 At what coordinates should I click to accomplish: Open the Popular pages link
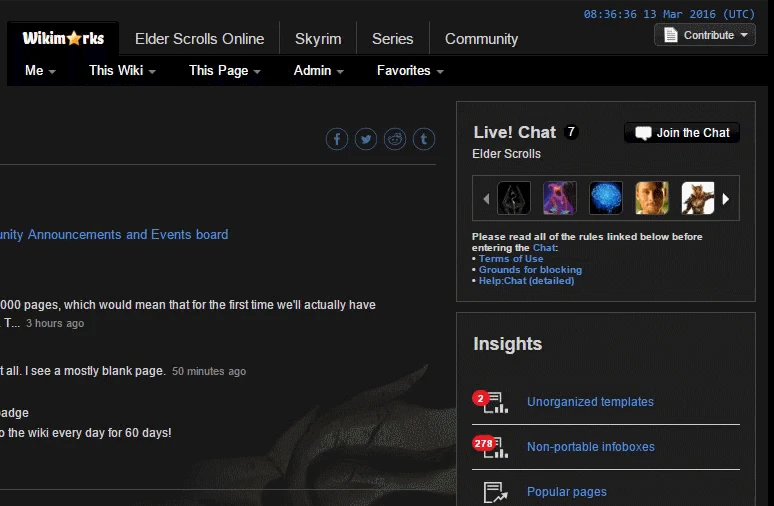coord(567,492)
